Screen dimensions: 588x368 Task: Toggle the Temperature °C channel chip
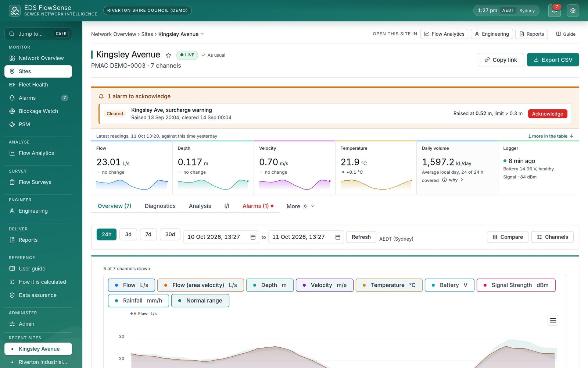389,285
